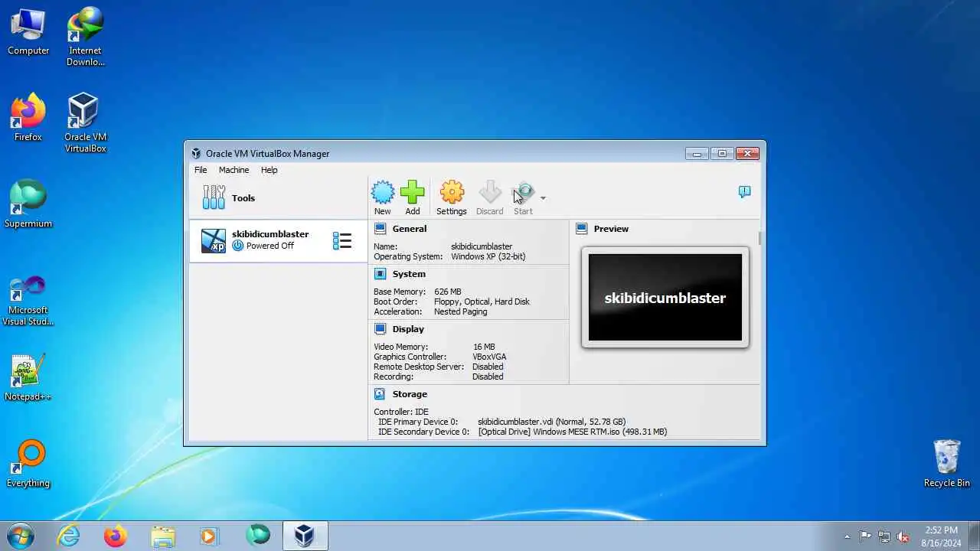980x551 pixels.
Task: Open the Internet Download Manager desktop icon
Action: pos(85,37)
